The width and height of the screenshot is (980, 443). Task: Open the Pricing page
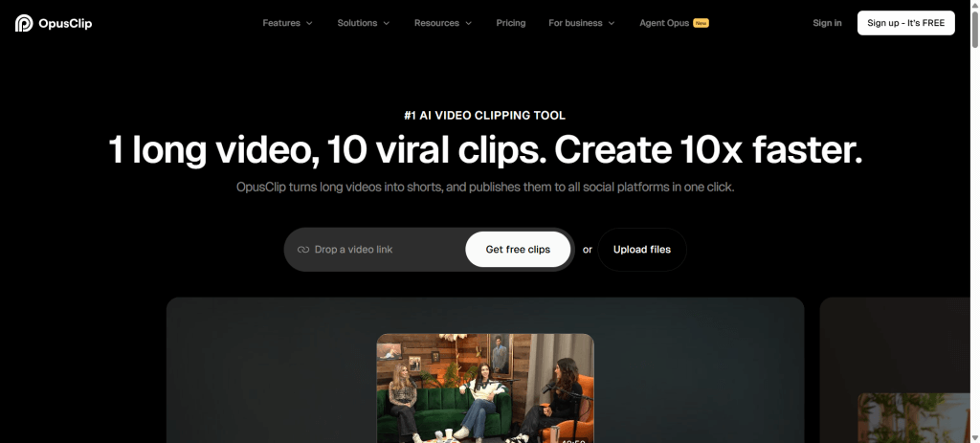click(x=511, y=23)
